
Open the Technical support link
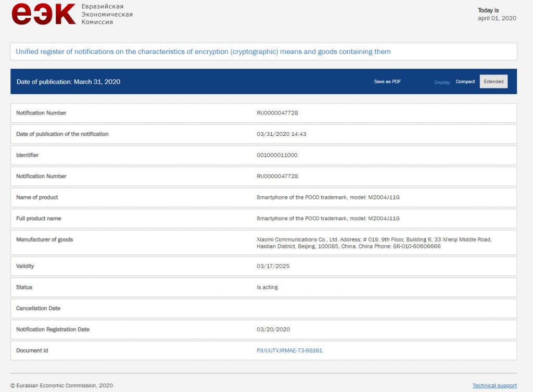(494, 386)
